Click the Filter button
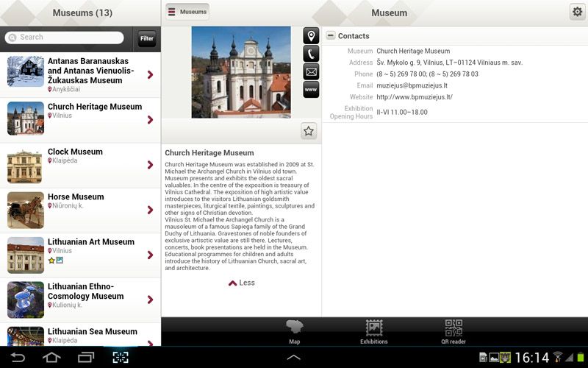The image size is (588, 368). point(146,38)
